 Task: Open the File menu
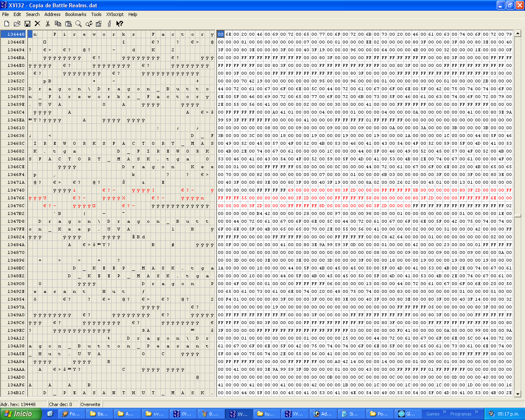[x=5, y=14]
